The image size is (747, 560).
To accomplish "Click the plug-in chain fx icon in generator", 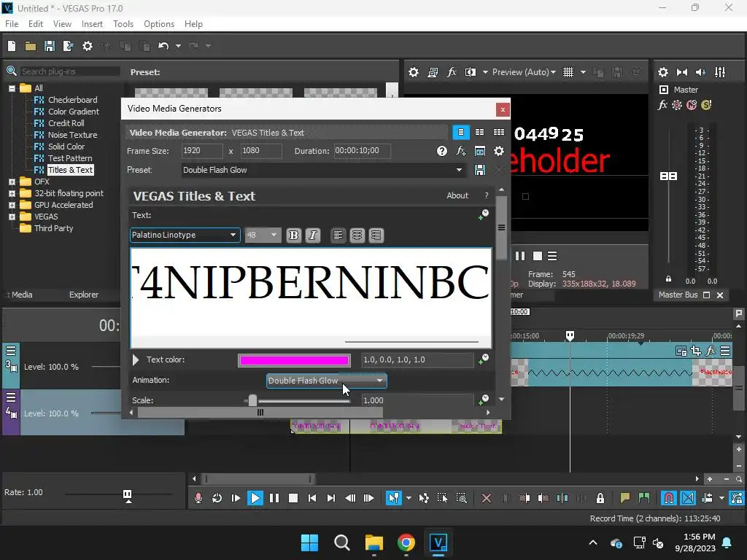I will pos(461,151).
